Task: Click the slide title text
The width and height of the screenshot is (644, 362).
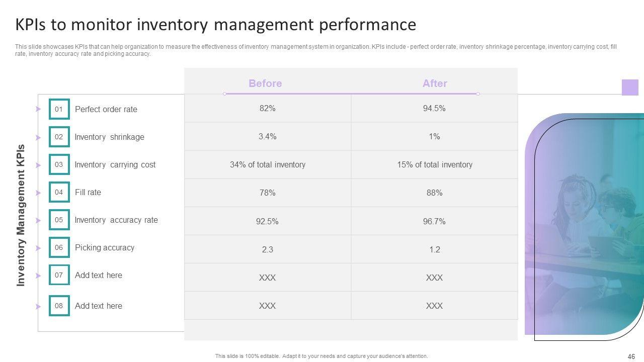Action: click(215, 24)
